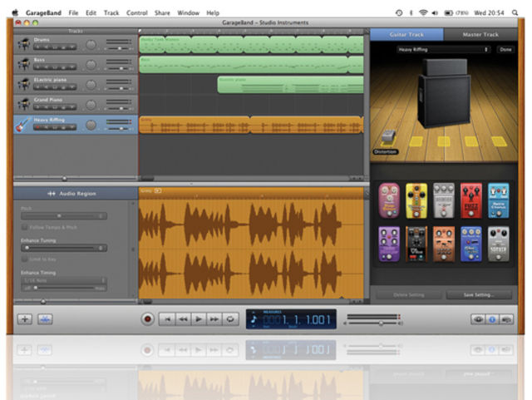Screen dimensions: 532x400
Task: Enable recording on Heavy Riffing track
Action: click(x=37, y=128)
